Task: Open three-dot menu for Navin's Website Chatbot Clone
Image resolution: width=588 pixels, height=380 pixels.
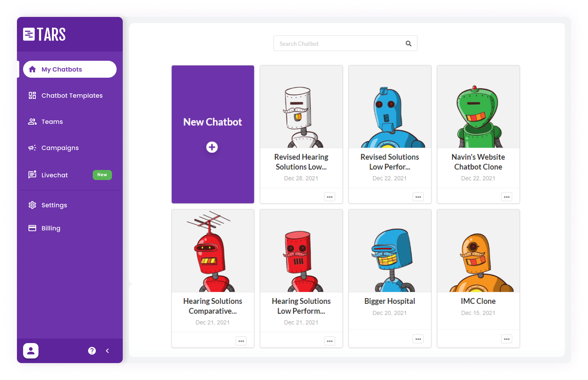Action: click(506, 197)
